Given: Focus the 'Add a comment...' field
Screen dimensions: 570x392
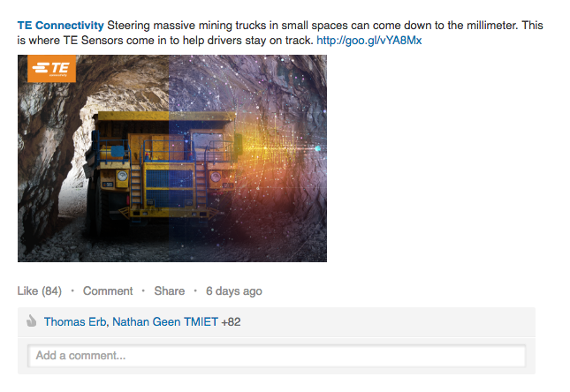Looking at the screenshot, I should [x=277, y=356].
